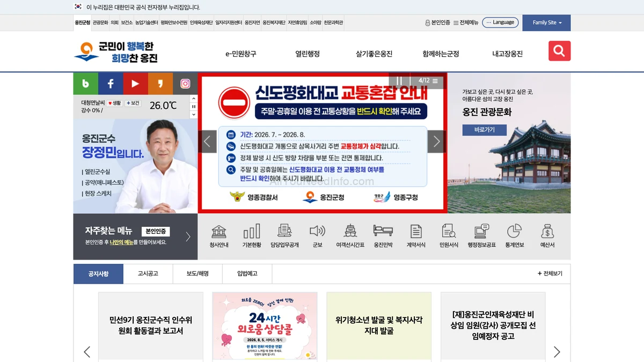Open banner slide list icon
Viewport: 644px width, 362px height.
click(x=435, y=81)
